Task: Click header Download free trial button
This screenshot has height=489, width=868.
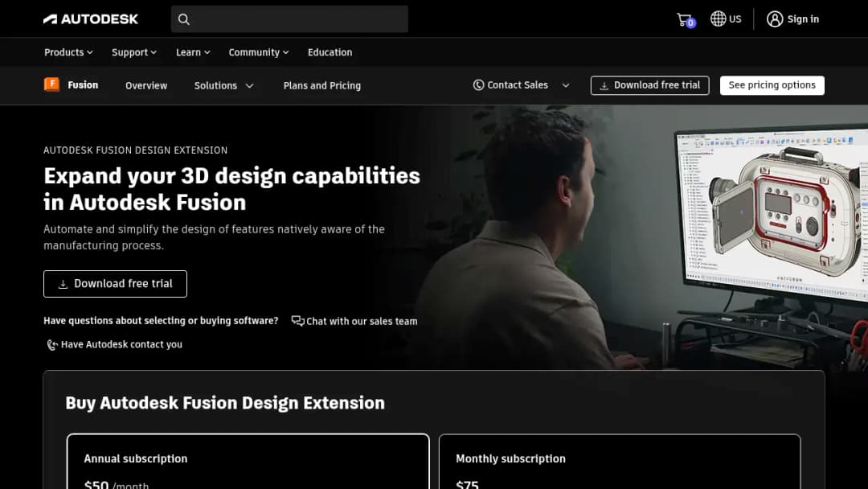Action: pos(650,85)
